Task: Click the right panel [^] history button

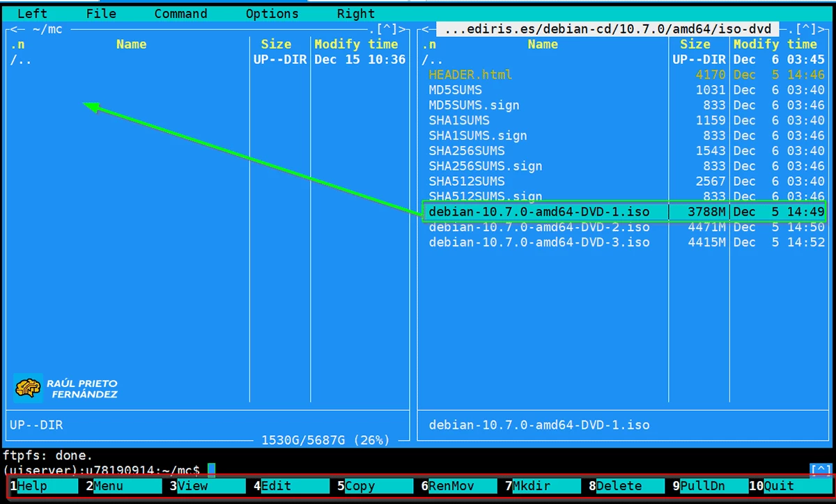Action: coord(806,29)
